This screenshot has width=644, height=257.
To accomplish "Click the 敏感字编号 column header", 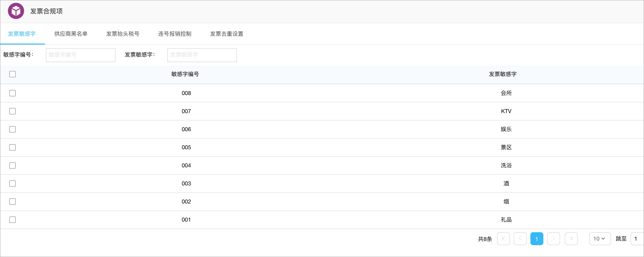I will click(185, 74).
